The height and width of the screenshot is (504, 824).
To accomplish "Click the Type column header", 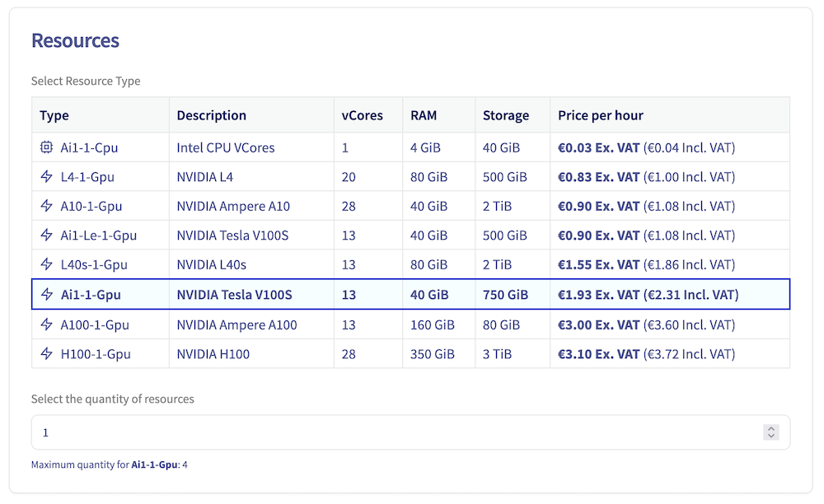I will [54, 115].
